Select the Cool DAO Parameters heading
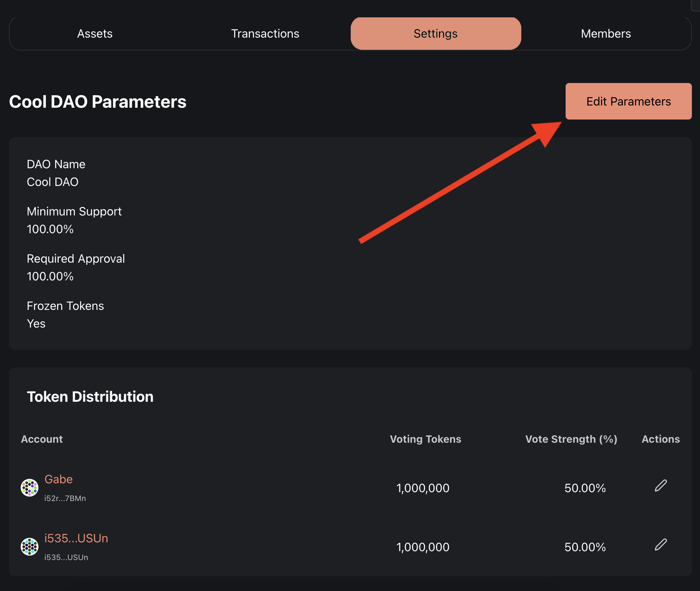 [x=97, y=102]
